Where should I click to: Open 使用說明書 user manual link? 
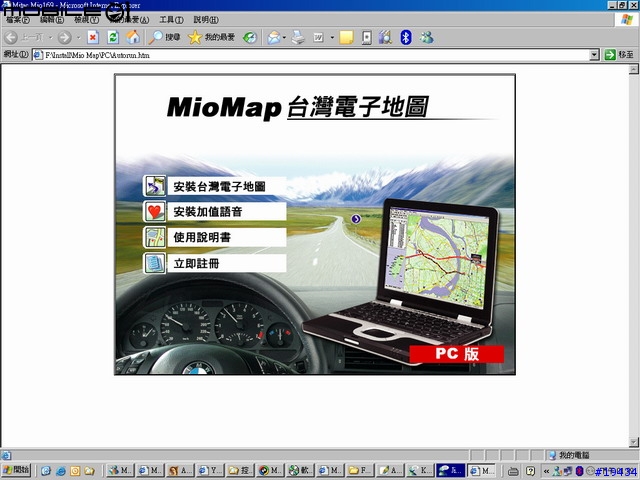pos(227,237)
